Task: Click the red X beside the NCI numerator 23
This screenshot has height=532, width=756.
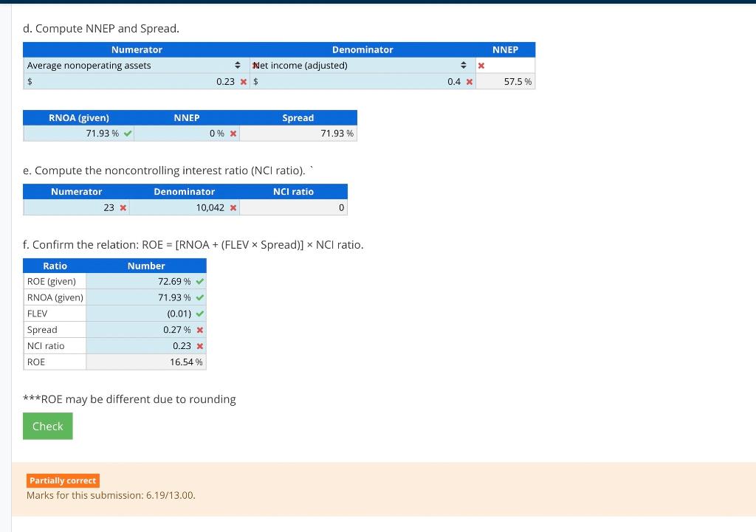Action: pyautogui.click(x=122, y=207)
